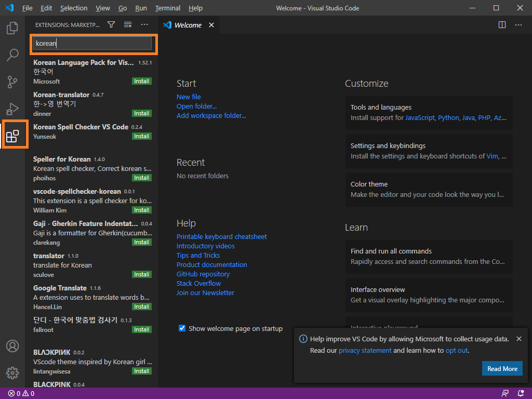Open the Edit menu
The height and width of the screenshot is (399, 532).
point(46,8)
